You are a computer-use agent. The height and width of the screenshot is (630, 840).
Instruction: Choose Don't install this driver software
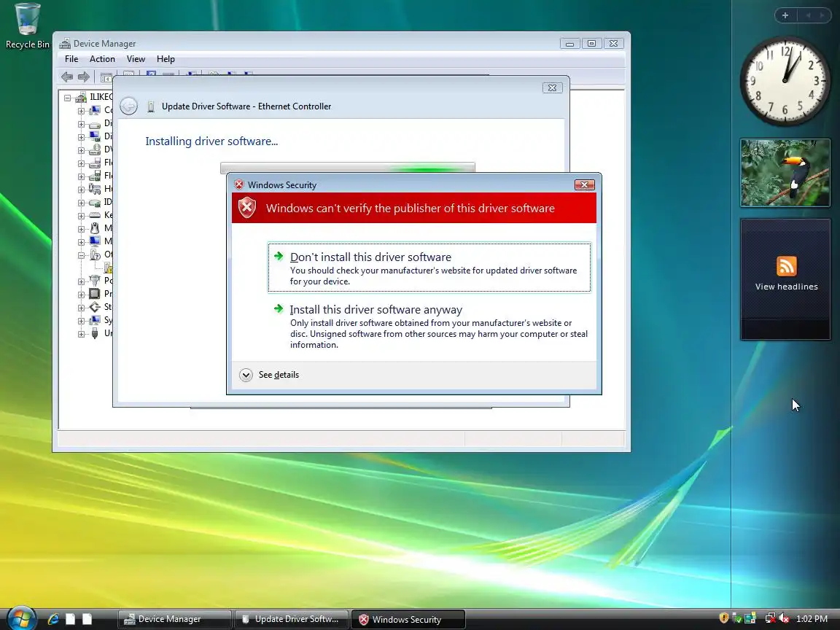coord(429,268)
